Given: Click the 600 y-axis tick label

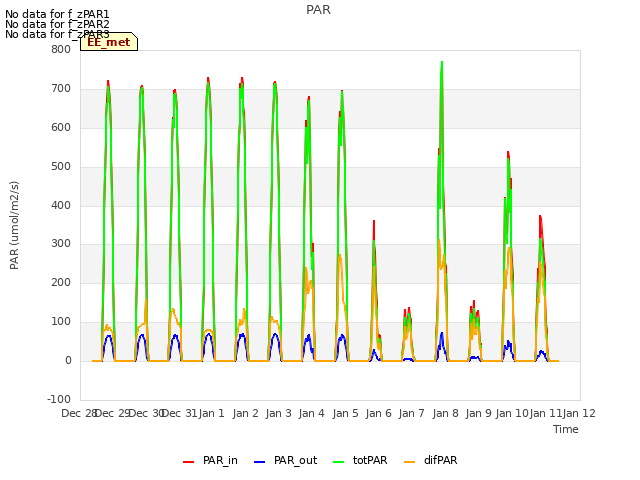Looking at the screenshot, I should [61, 127].
